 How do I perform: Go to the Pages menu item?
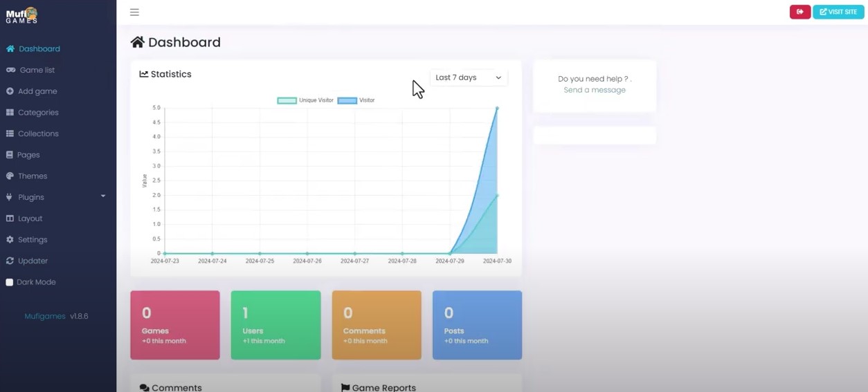pyautogui.click(x=28, y=155)
